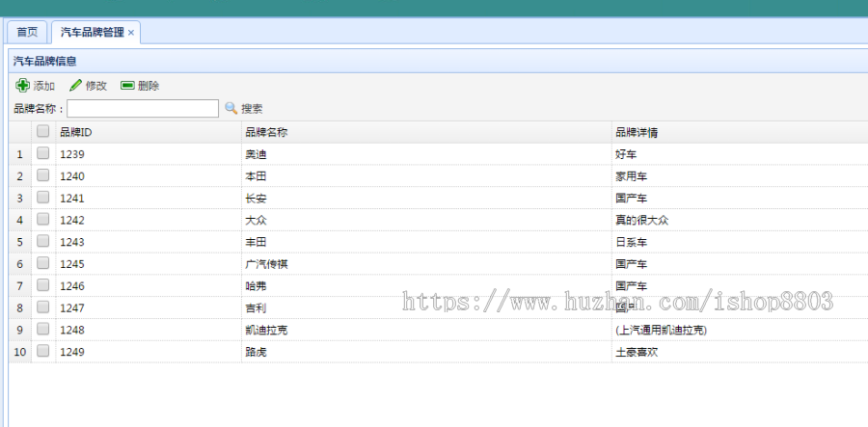Image resolution: width=868 pixels, height=427 pixels.
Task: Click the 国产车 detail in 长安 row
Action: coord(740,198)
